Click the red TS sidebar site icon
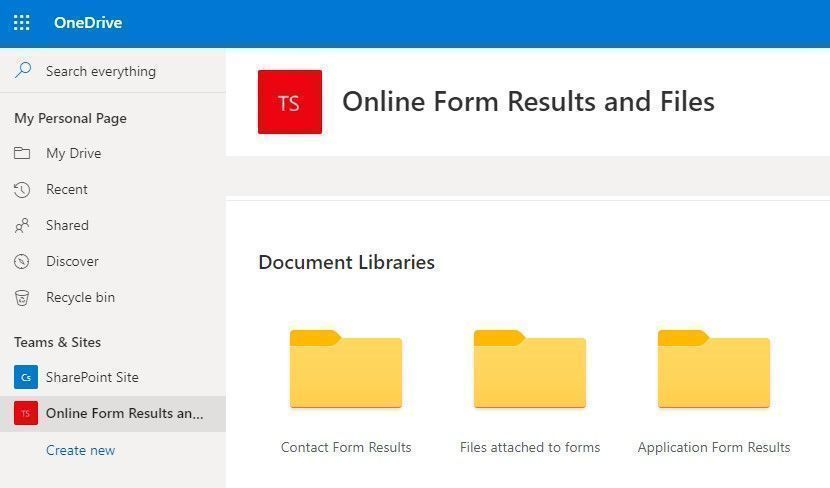The height and width of the screenshot is (488, 830). click(26, 413)
